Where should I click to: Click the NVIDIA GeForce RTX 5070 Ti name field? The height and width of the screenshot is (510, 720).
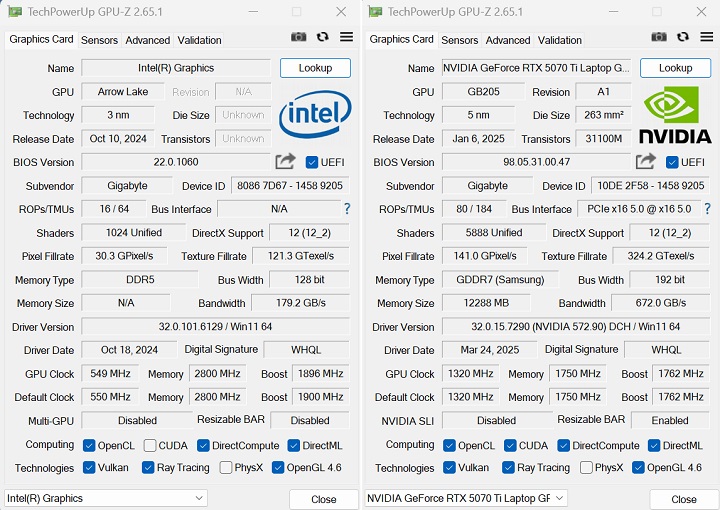point(536,68)
